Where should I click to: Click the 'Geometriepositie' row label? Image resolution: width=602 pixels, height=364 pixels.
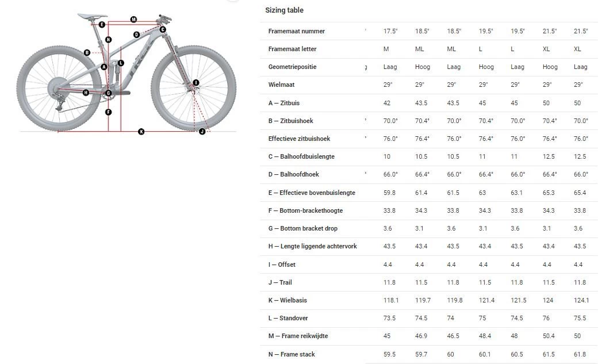[292, 67]
